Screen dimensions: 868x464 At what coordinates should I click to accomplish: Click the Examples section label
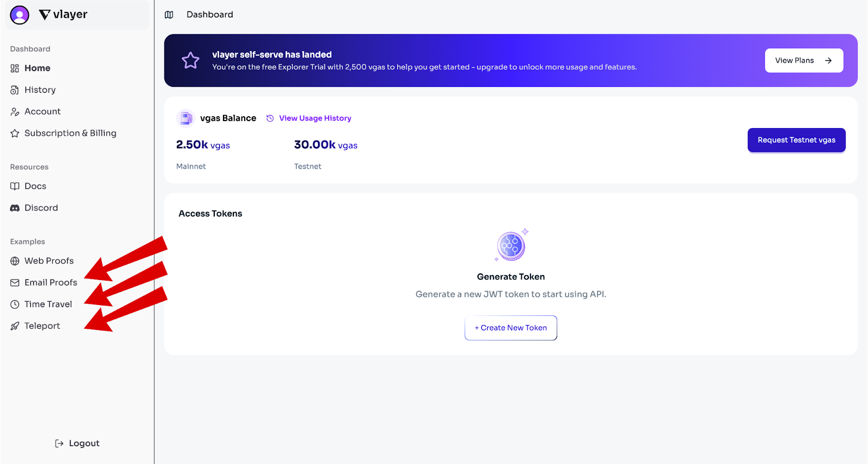pyautogui.click(x=28, y=242)
